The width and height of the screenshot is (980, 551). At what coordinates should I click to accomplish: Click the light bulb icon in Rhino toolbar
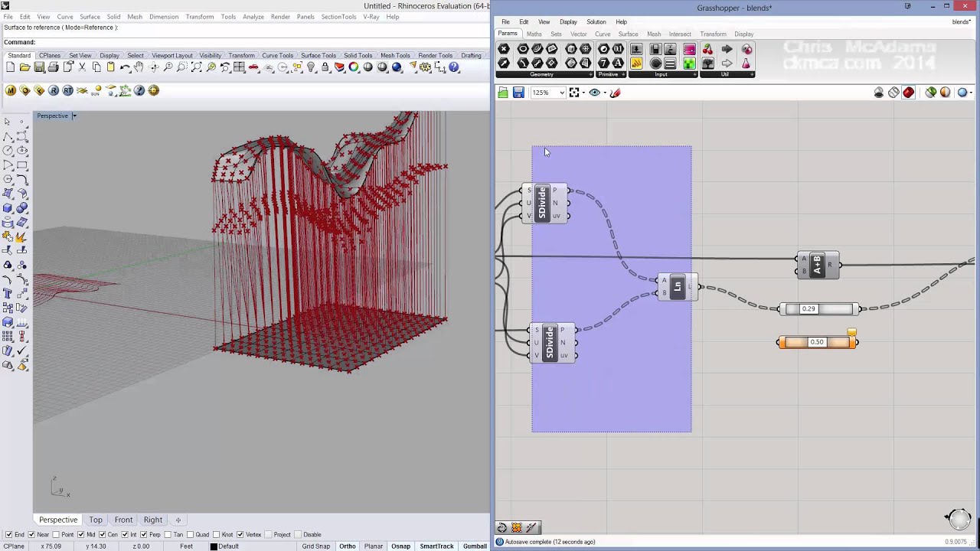point(312,67)
